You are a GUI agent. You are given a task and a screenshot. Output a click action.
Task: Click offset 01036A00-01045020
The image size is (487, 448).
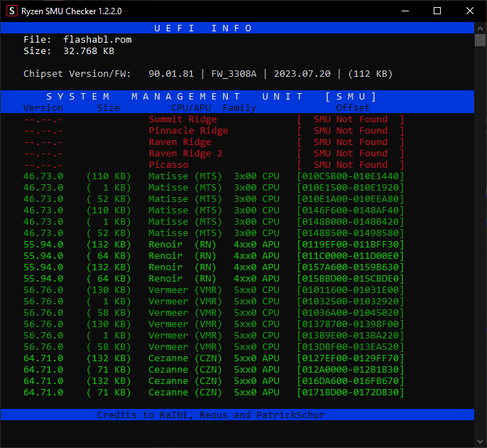point(350,313)
